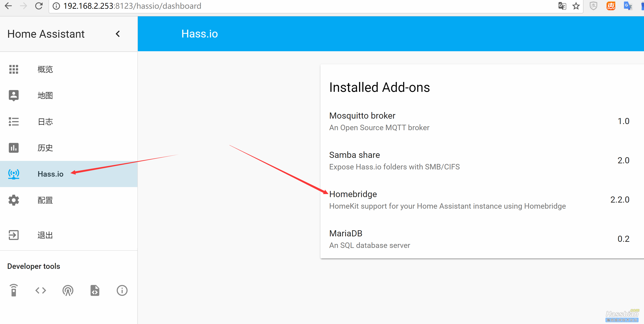Open the 历史 history chart icon
The height and width of the screenshot is (324, 644).
[14, 148]
